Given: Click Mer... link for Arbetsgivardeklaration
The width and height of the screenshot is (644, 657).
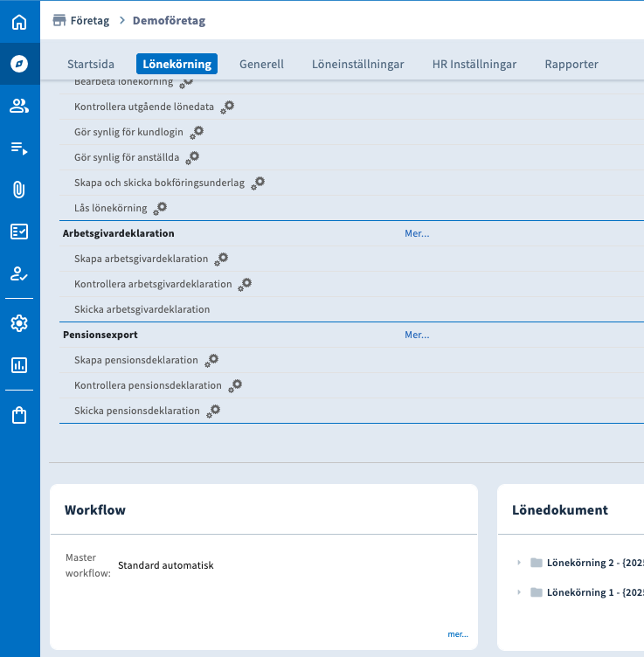Looking at the screenshot, I should tap(417, 234).
